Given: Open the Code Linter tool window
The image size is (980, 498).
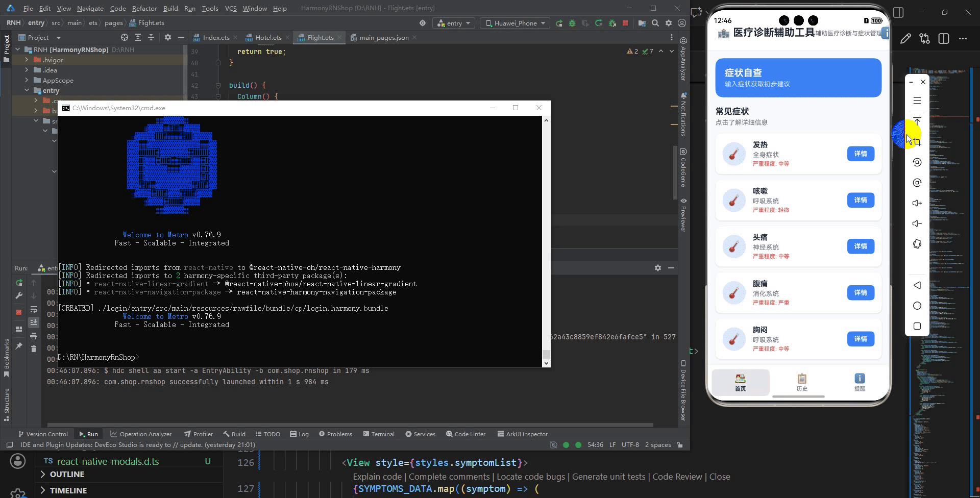Looking at the screenshot, I should 465,434.
